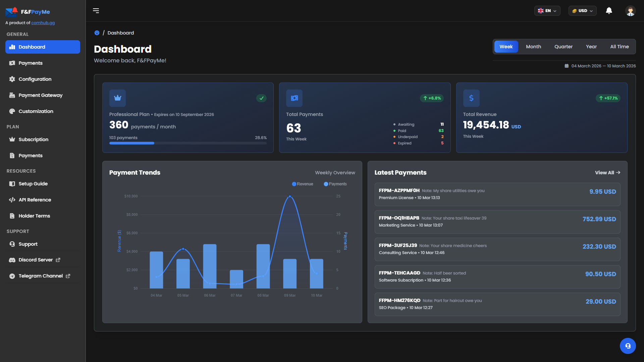Select the All Time tab
Image resolution: width=644 pixels, height=362 pixels.
[x=619, y=47]
